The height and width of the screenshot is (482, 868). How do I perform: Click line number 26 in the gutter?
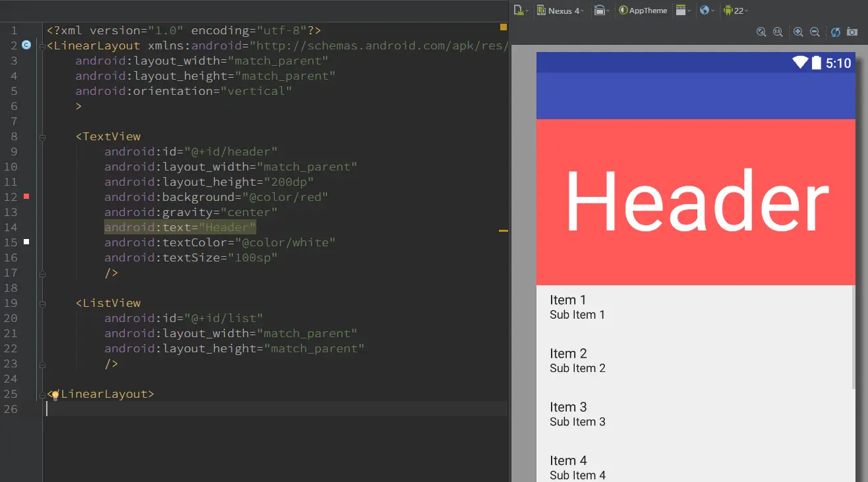(x=11, y=409)
